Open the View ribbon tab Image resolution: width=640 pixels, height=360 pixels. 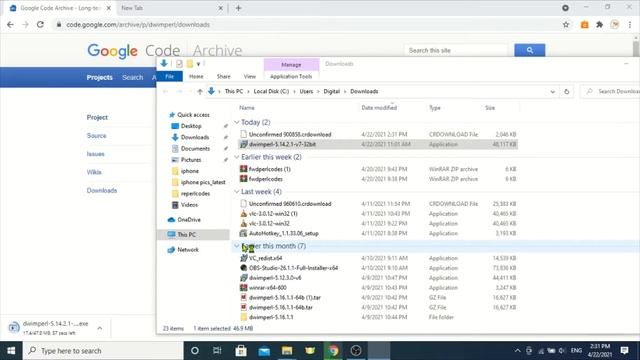[249, 76]
